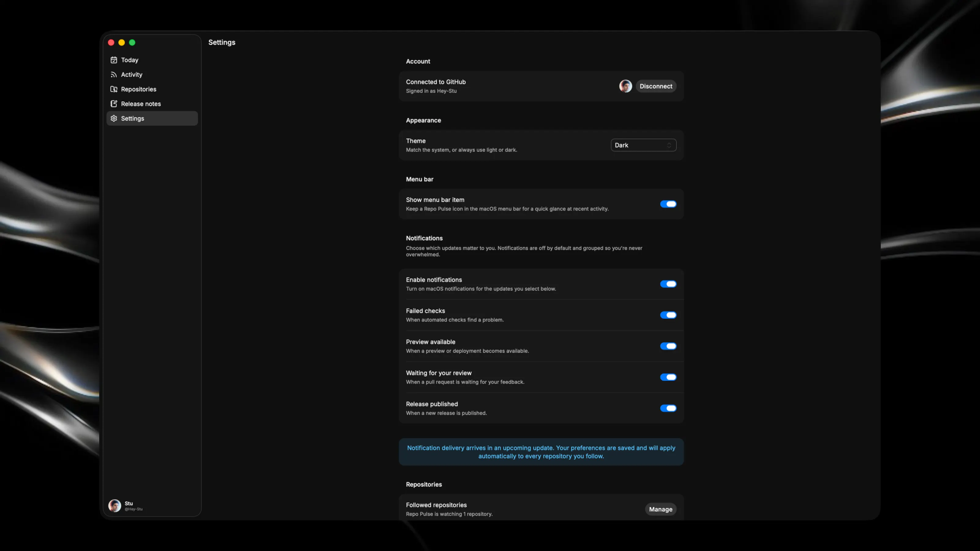This screenshot has height=551, width=980.
Task: Click the Settings gear icon in the sidebar
Action: point(114,119)
